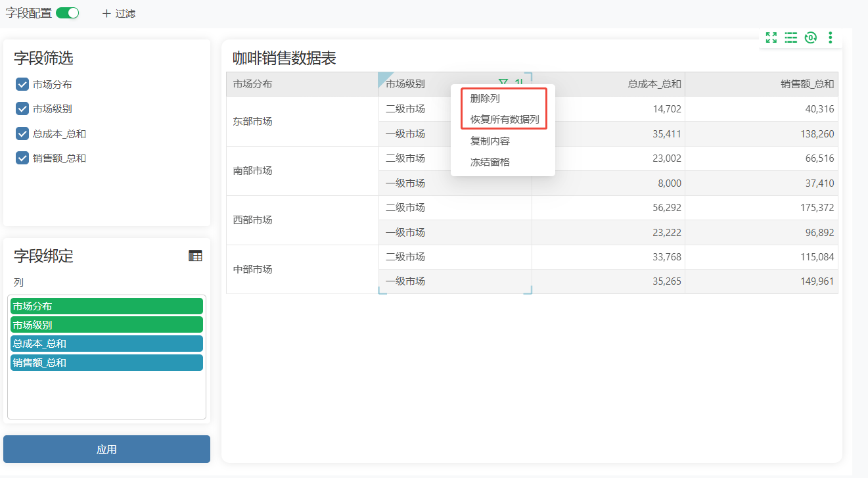The image size is (868, 478).
Task: Open the fullscreen expand icon
Action: 771,37
